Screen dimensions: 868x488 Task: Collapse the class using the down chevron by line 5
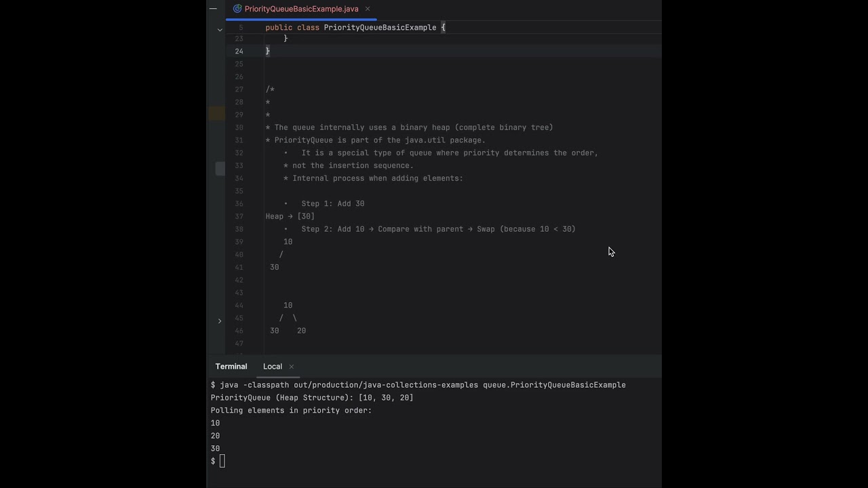pyautogui.click(x=220, y=30)
